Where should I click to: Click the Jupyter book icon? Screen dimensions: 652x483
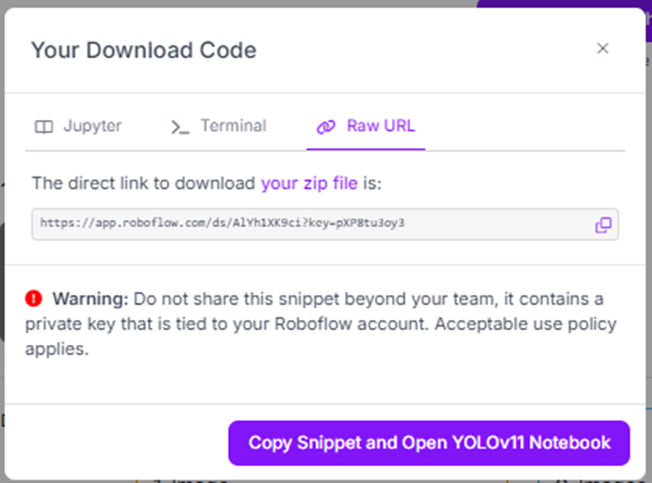click(44, 126)
